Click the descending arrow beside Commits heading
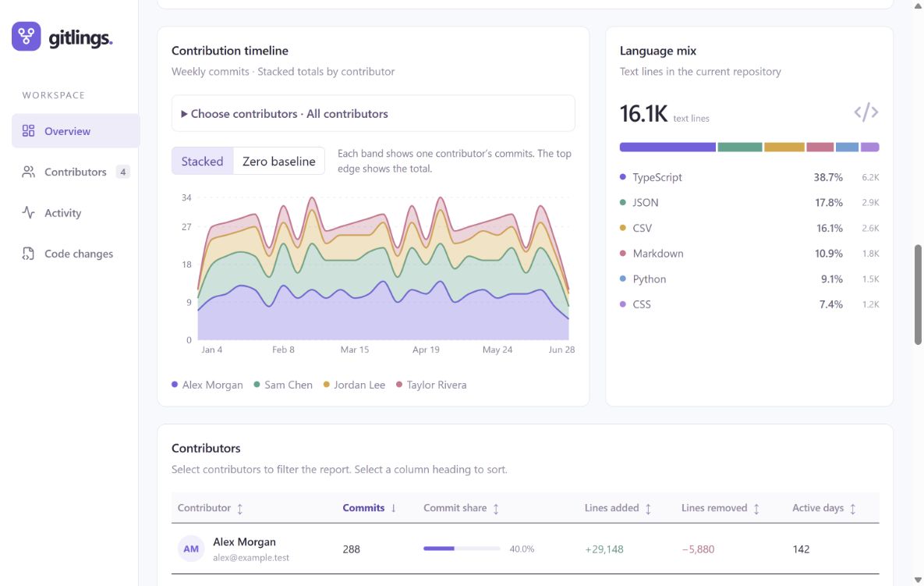 coord(393,508)
